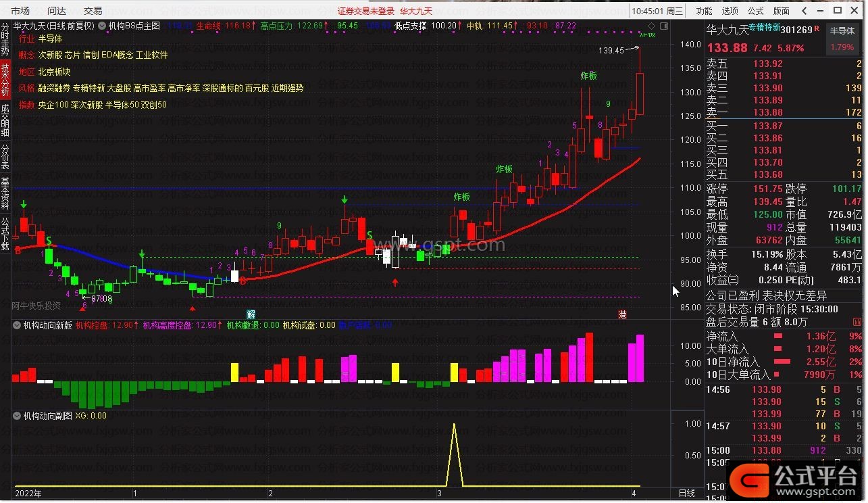Click the 买五 133.68 quote row
Screen dimensions: 868x503
784,175
